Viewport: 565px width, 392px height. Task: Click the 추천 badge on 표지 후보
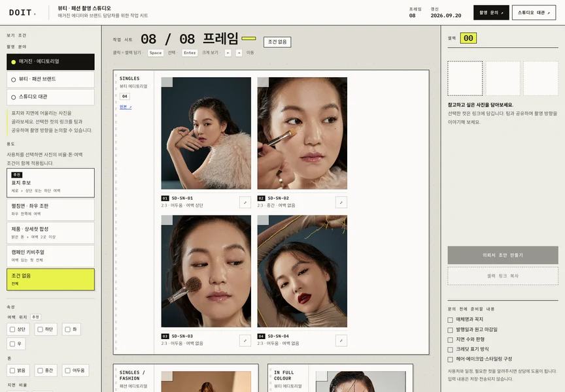[17, 175]
